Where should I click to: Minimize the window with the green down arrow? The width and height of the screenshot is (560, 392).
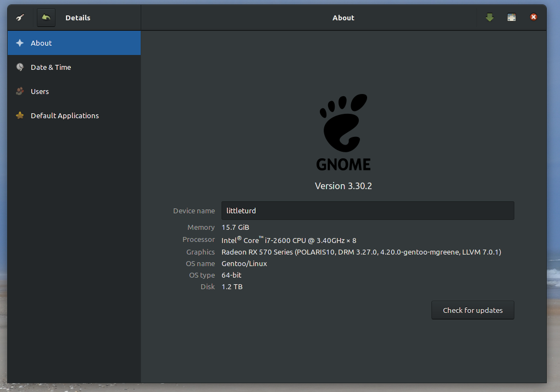coord(490,17)
